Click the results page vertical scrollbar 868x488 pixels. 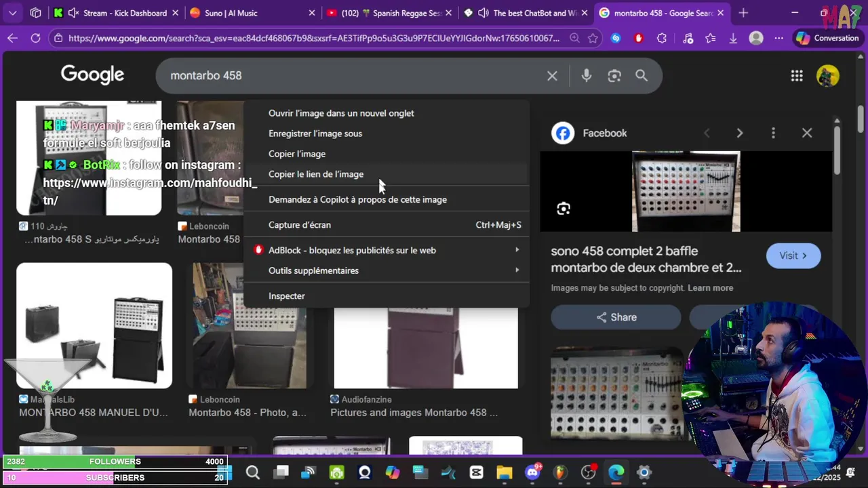pyautogui.click(x=861, y=119)
